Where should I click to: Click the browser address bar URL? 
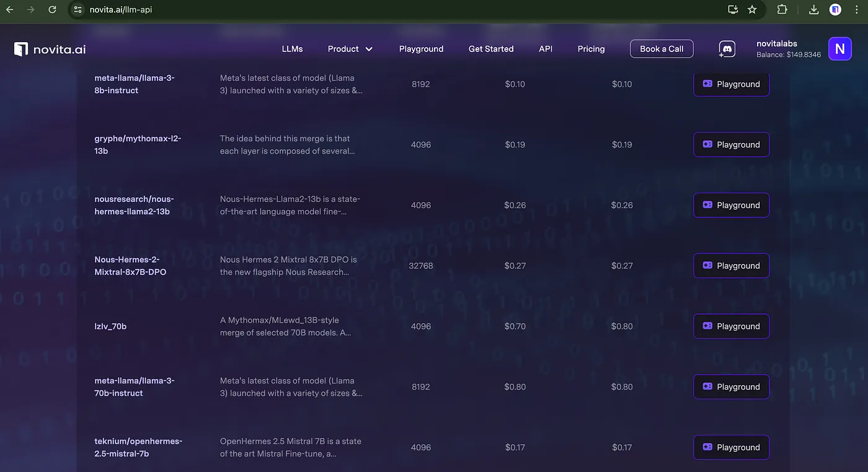[122, 10]
